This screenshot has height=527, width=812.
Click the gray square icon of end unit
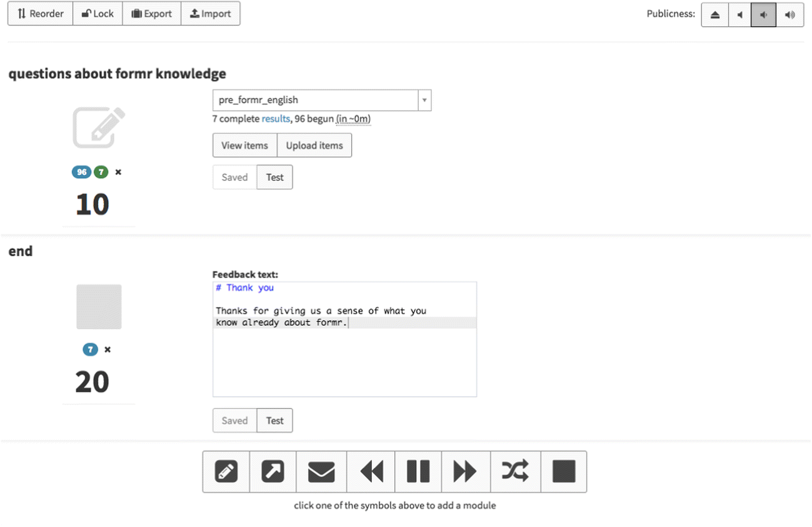[99, 306]
